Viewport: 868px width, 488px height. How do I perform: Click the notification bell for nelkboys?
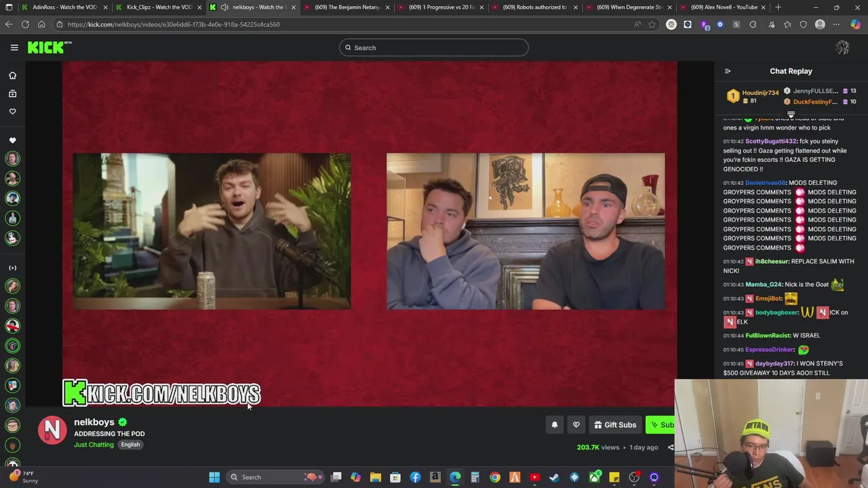(x=554, y=425)
